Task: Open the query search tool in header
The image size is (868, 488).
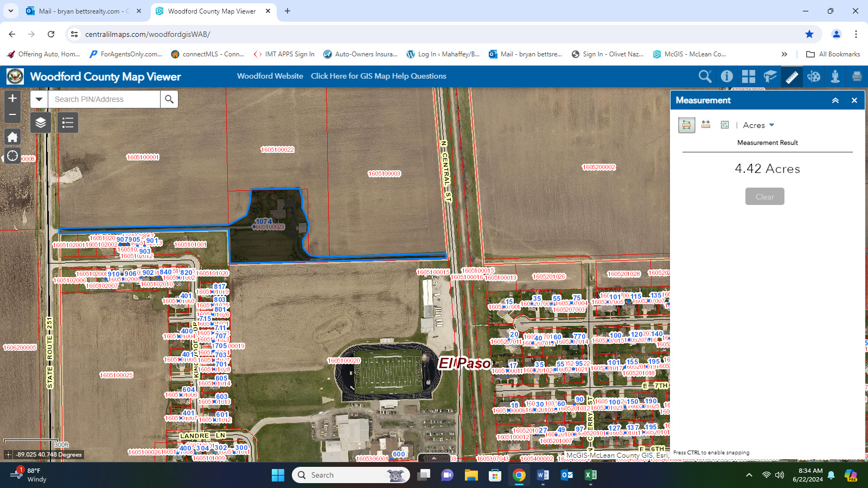Action: coord(705,76)
